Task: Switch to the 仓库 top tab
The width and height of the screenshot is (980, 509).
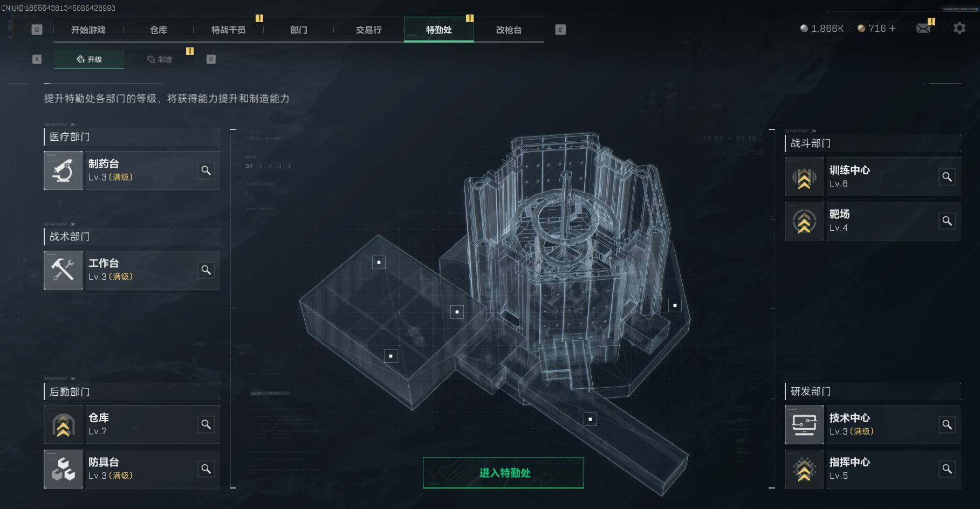Action: tap(159, 30)
